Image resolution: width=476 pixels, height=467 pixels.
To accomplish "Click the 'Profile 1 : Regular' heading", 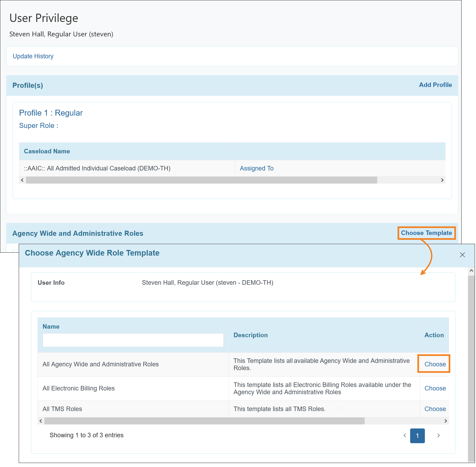I will [x=51, y=113].
